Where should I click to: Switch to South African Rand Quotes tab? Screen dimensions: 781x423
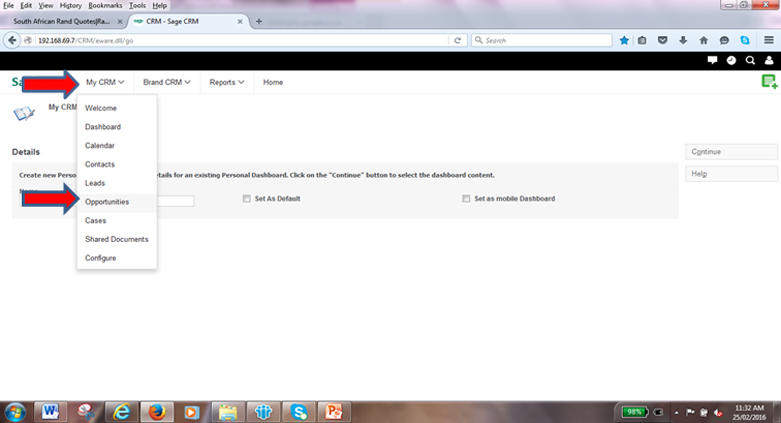tap(61, 21)
